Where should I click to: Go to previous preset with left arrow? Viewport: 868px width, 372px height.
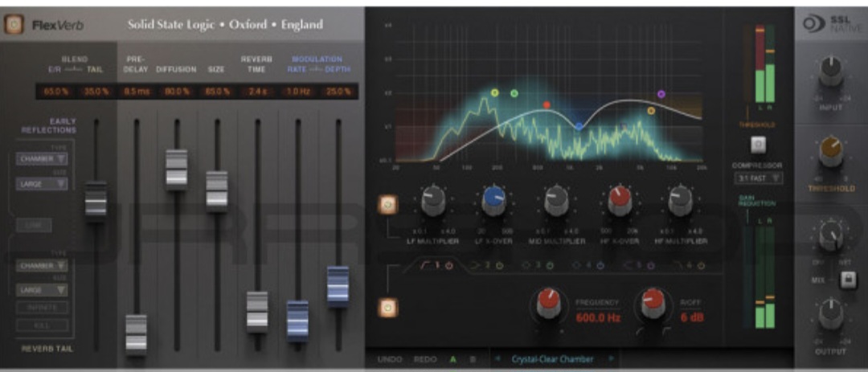[x=497, y=358]
